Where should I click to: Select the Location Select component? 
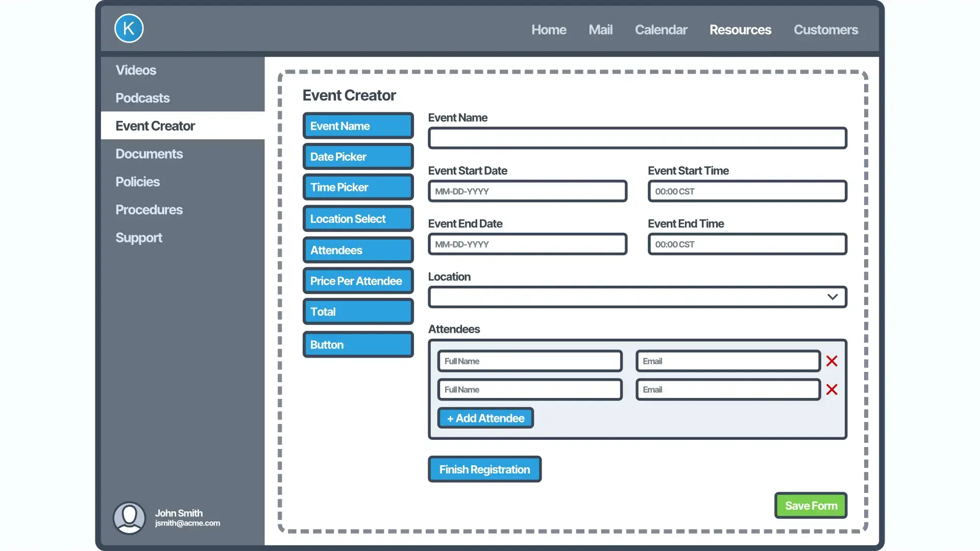(x=357, y=218)
